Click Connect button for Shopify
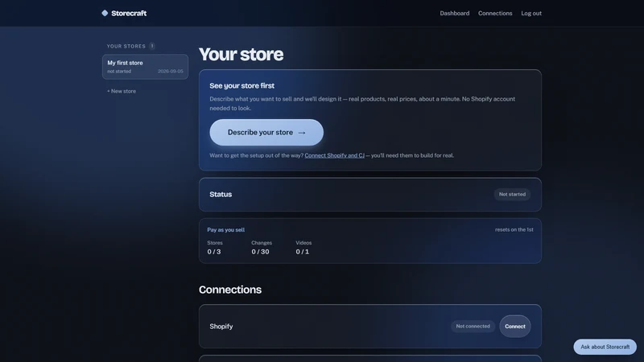This screenshot has height=362, width=644. [514, 327]
